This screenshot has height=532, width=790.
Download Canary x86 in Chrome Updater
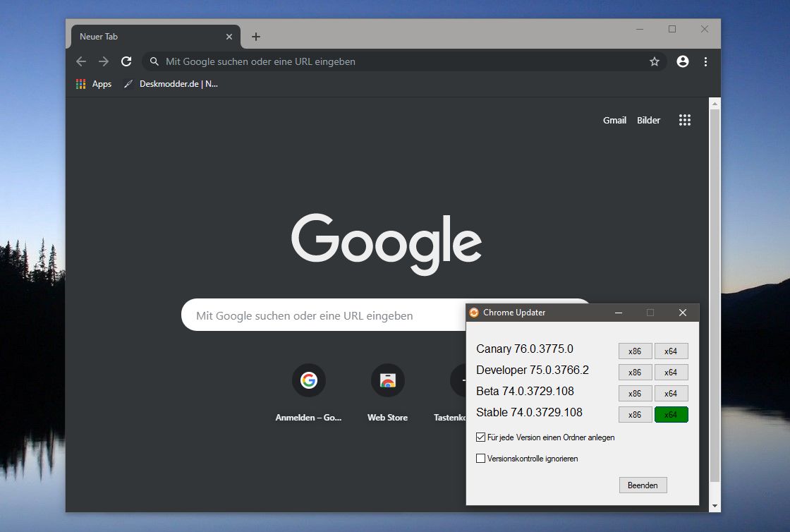[x=635, y=351]
